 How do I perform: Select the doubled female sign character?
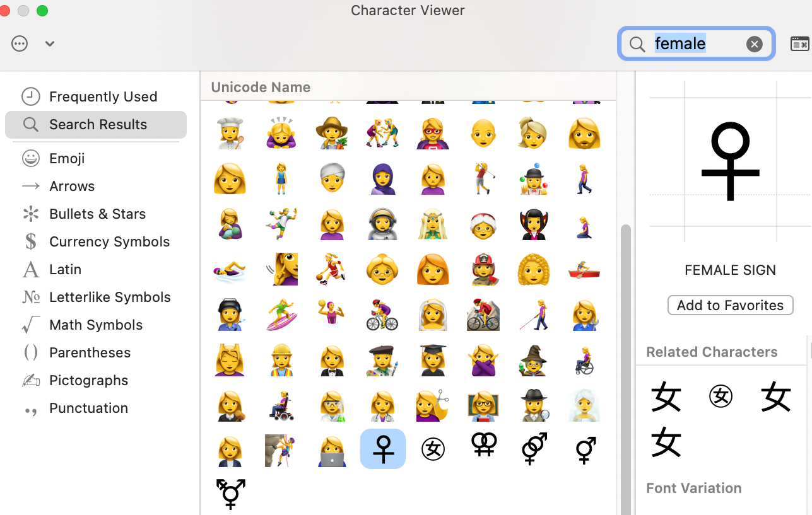(483, 449)
